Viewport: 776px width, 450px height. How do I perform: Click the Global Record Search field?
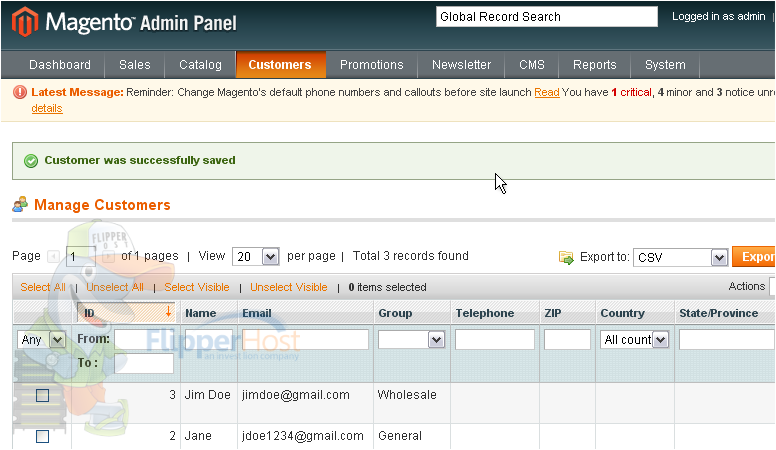[547, 17]
